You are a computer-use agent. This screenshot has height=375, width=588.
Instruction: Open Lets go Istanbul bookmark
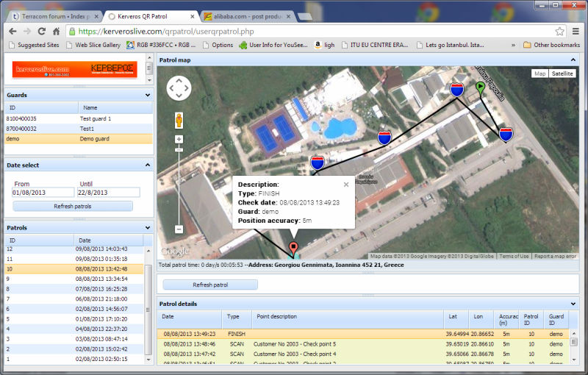click(451, 45)
